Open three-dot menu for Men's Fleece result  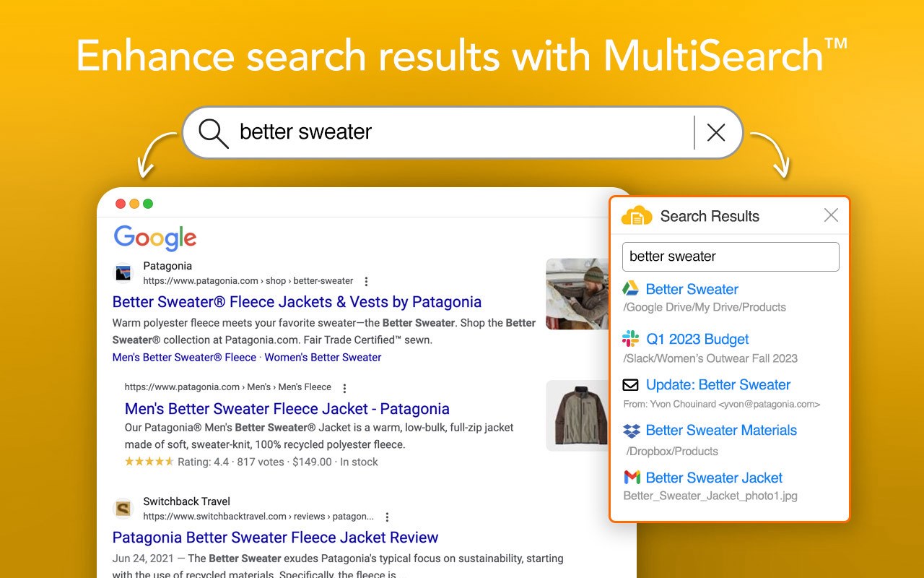tap(344, 388)
